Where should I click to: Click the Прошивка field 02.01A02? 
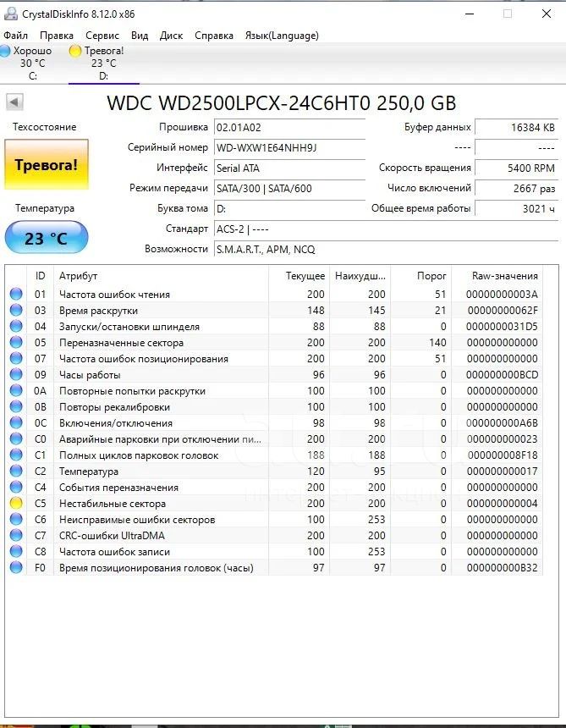pyautogui.click(x=289, y=128)
